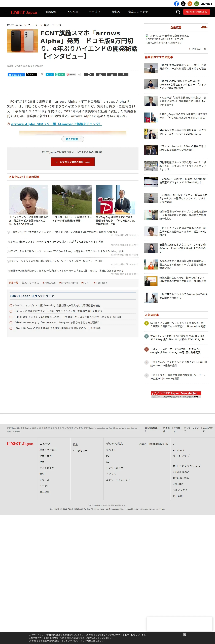This screenshot has height=644, width=215.
Task: Open the #ARROWS tag
Action: [x=49, y=283]
